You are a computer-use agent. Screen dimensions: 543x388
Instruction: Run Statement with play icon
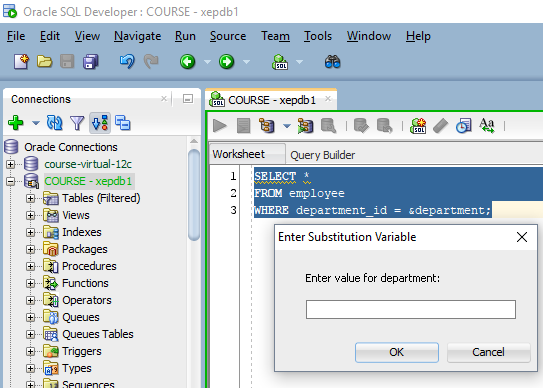[220, 126]
